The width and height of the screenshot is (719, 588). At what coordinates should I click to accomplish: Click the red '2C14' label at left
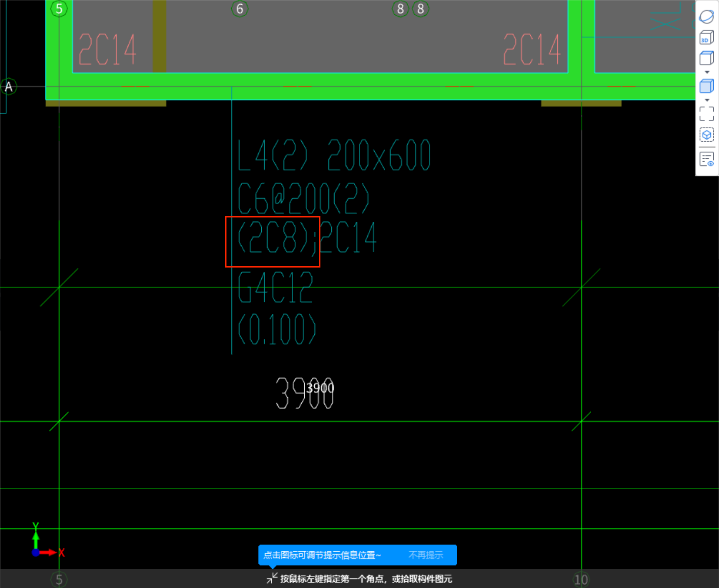107,49
